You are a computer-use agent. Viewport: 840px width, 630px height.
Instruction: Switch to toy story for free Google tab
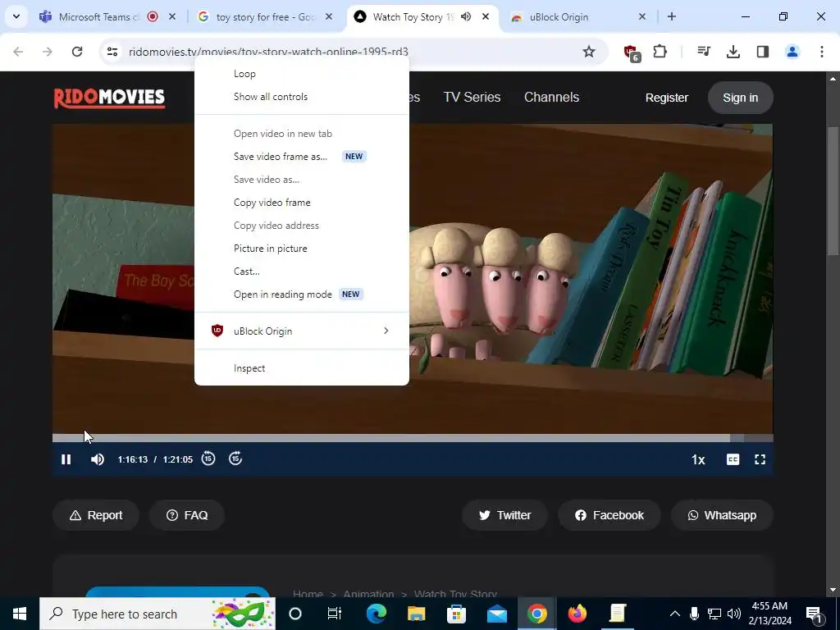[265, 17]
